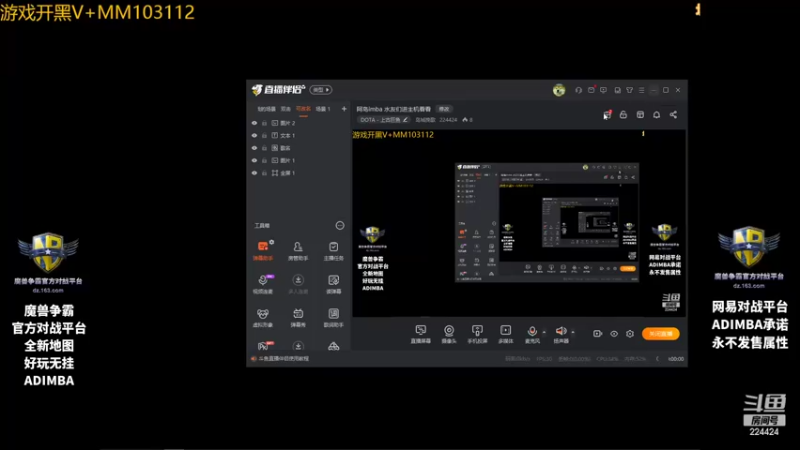This screenshot has height=450, width=800.
Task: Toggle visibility of 图片 1 layer
Action: coord(255,160)
